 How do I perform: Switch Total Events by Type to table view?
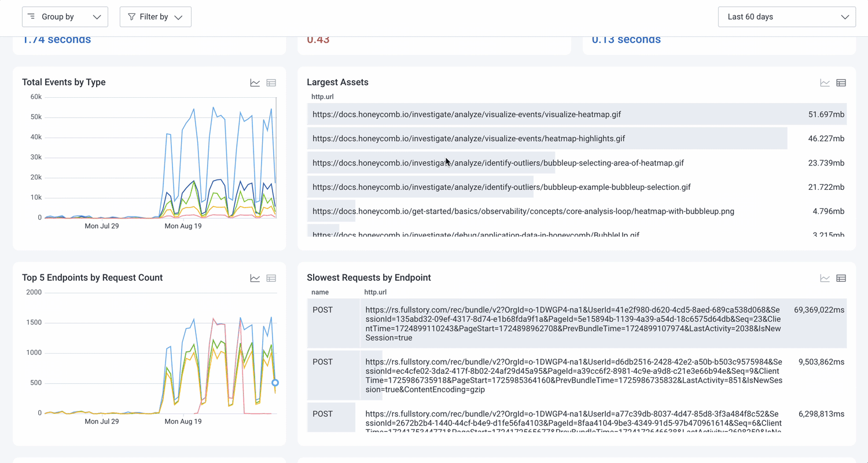coord(271,83)
